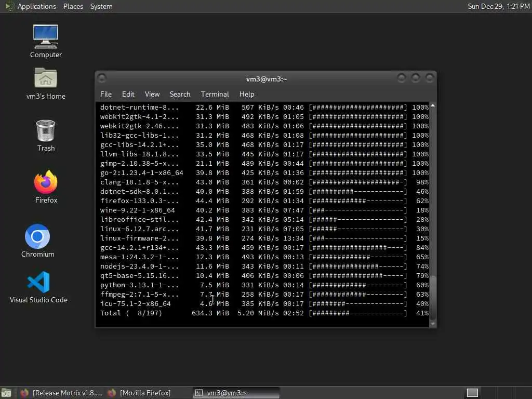Click the python-3.13.1-1 line
532x399 pixels.
click(264, 285)
